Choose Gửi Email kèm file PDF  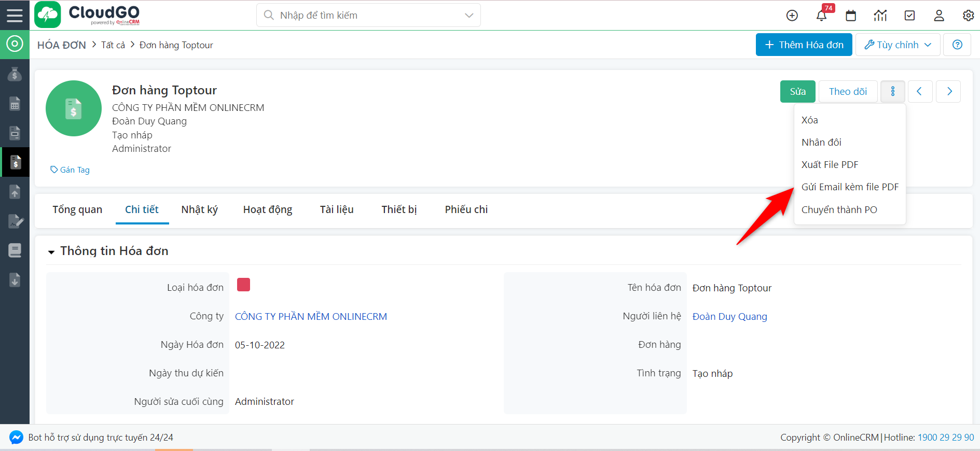[850, 187]
